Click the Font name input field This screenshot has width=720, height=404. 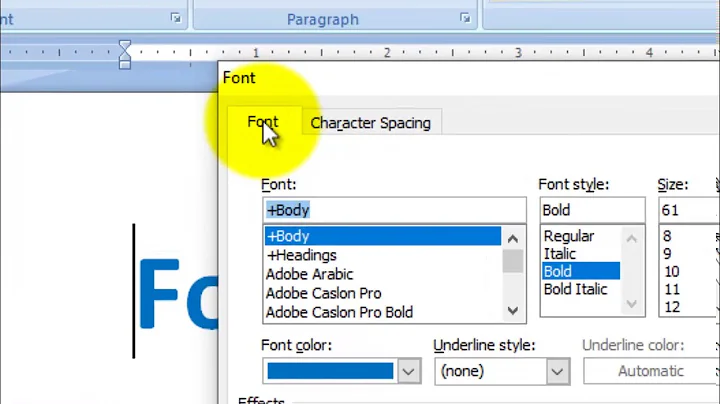pos(394,210)
